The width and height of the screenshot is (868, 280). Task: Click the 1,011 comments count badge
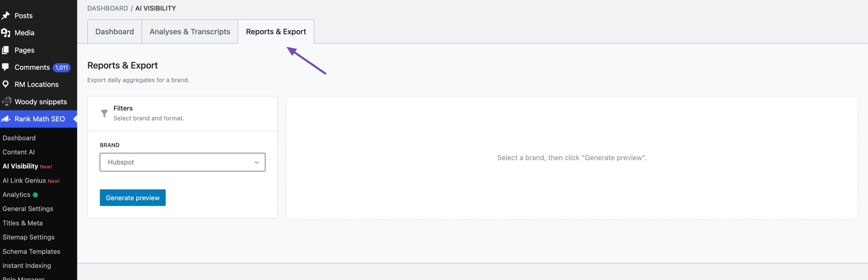coord(61,67)
